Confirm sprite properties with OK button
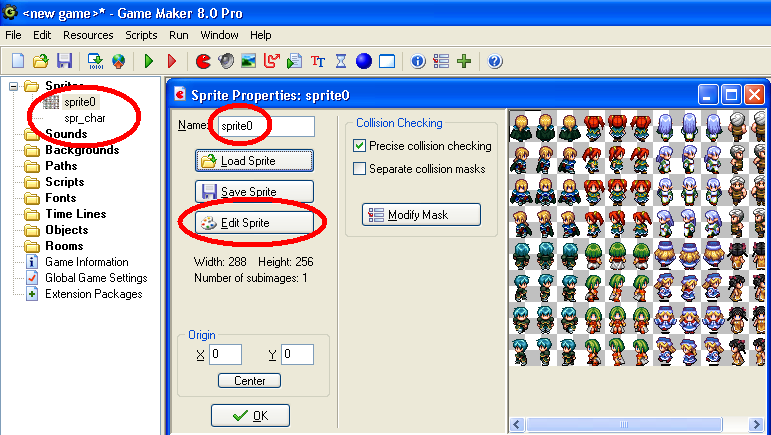 point(250,416)
